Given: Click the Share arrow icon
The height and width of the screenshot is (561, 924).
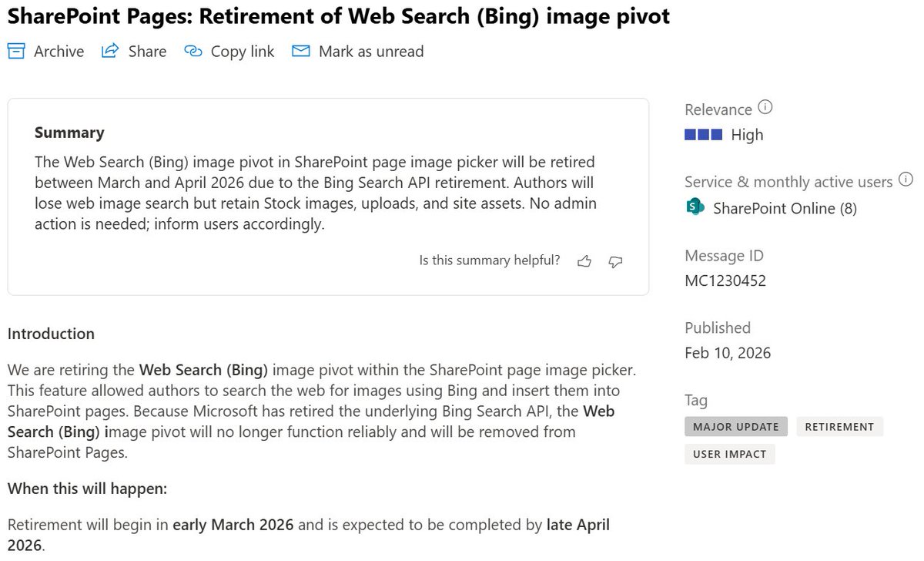Looking at the screenshot, I should (111, 51).
